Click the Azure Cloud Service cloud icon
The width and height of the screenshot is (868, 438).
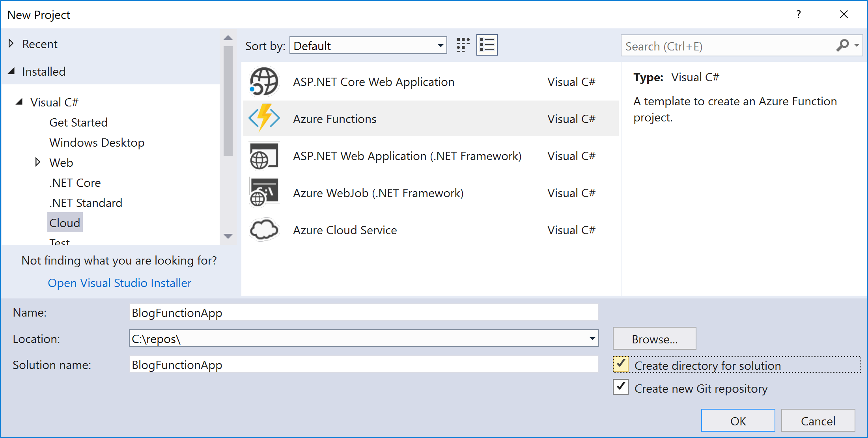click(x=264, y=229)
